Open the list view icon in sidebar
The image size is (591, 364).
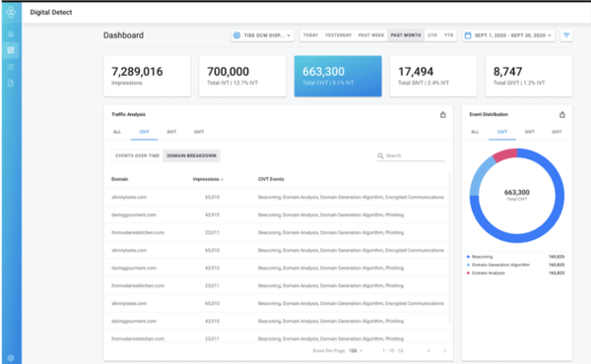coord(11,67)
